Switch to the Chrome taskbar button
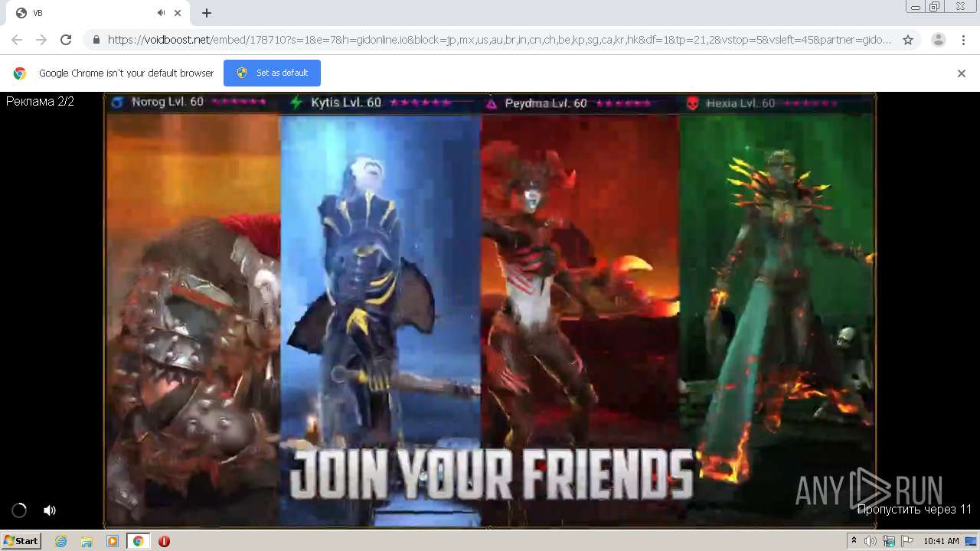This screenshot has height=551, width=980. coord(138,541)
